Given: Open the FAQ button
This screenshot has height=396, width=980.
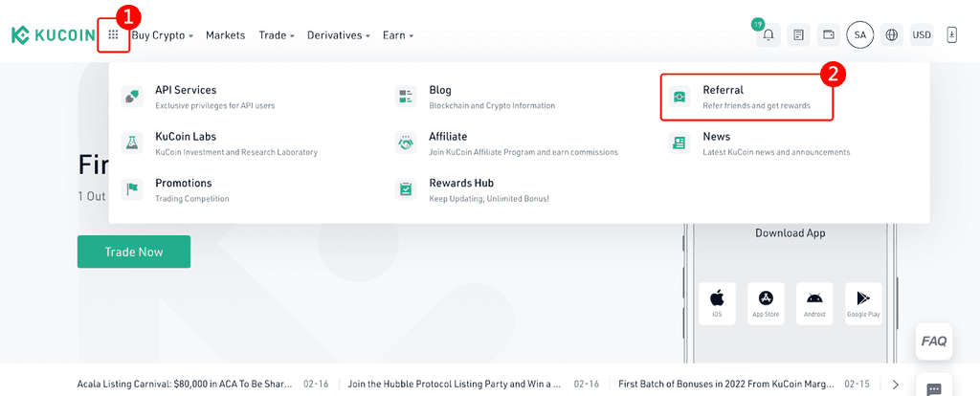Looking at the screenshot, I should pyautogui.click(x=934, y=341).
